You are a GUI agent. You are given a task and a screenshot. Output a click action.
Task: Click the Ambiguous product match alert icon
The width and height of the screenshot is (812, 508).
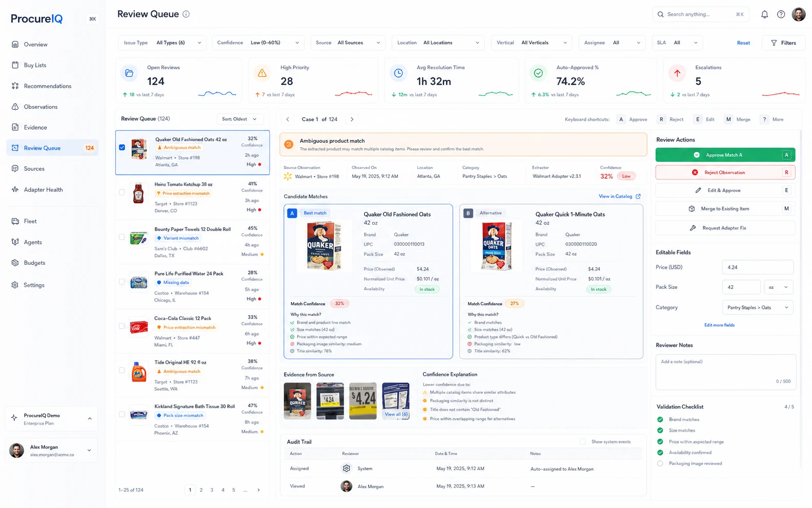(289, 144)
